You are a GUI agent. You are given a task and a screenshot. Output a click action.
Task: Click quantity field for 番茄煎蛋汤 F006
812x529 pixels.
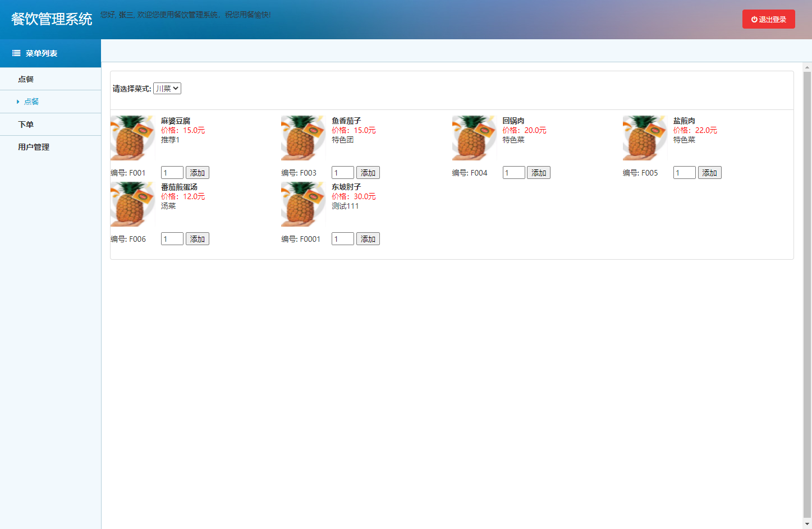(x=172, y=239)
